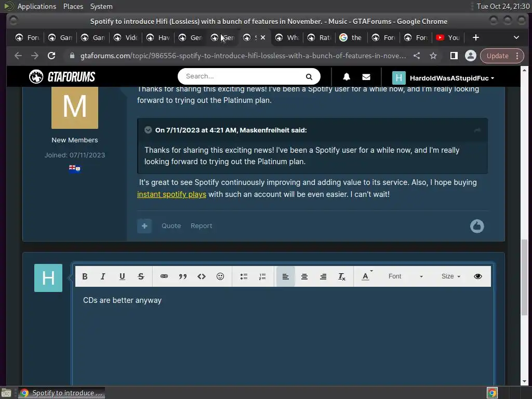Collapse the quoted Maskenfreiheit block

(148, 130)
